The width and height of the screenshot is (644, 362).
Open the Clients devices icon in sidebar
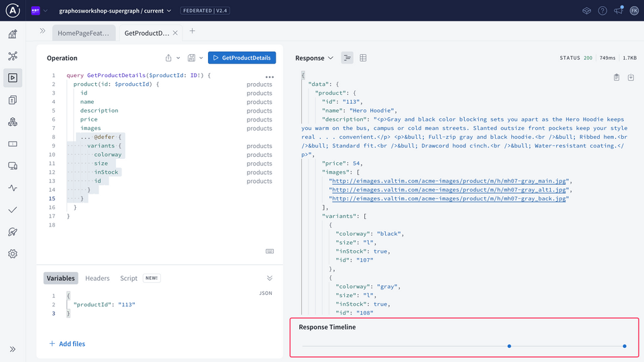[13, 166]
